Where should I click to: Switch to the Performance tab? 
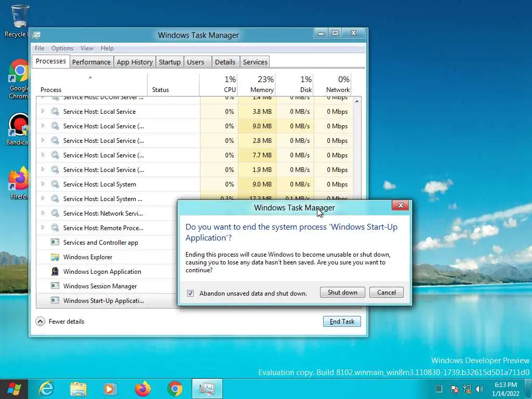91,62
